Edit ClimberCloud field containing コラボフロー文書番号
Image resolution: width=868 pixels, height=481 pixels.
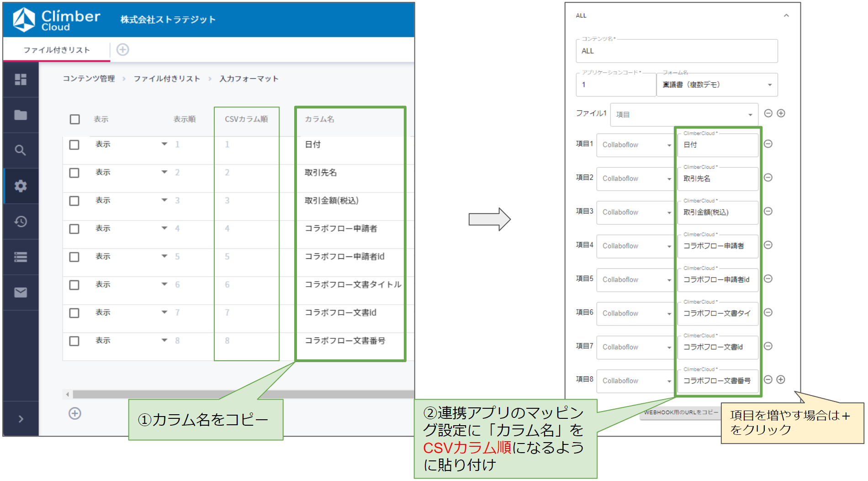coord(718,381)
